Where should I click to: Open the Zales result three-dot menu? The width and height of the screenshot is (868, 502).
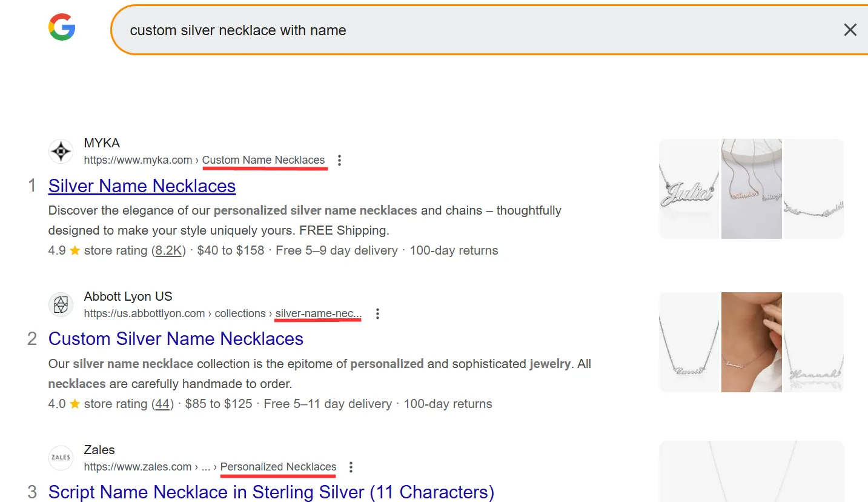(x=351, y=467)
